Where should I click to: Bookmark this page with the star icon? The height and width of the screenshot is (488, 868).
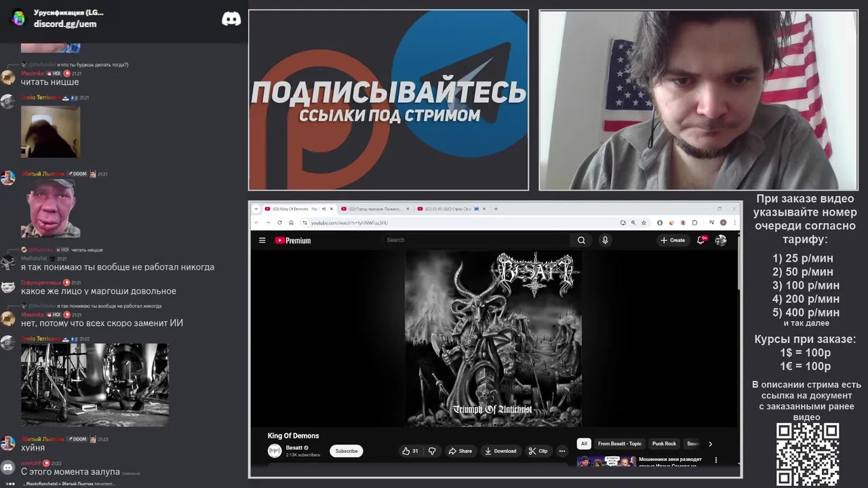[x=644, y=222]
